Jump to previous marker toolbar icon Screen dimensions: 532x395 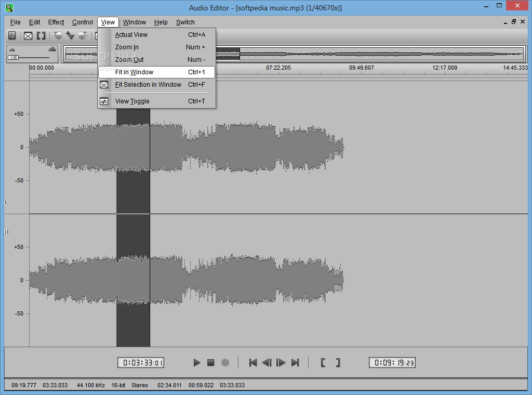coord(57,35)
